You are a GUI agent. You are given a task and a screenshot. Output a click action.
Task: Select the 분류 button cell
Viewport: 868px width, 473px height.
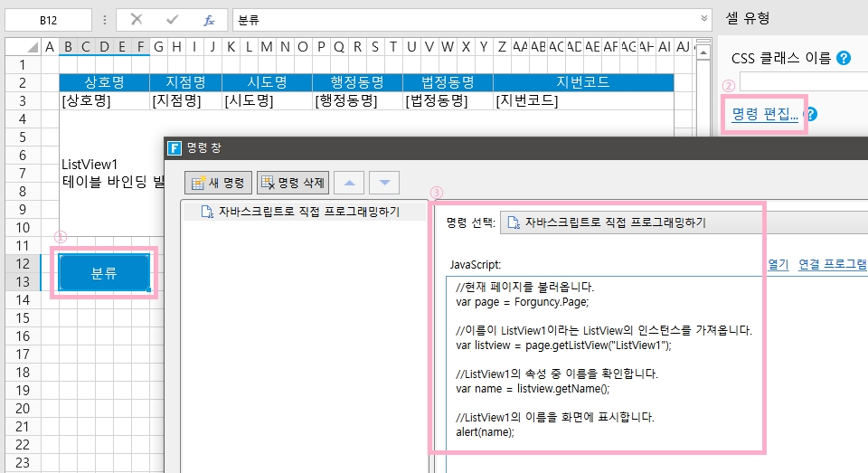tap(105, 273)
